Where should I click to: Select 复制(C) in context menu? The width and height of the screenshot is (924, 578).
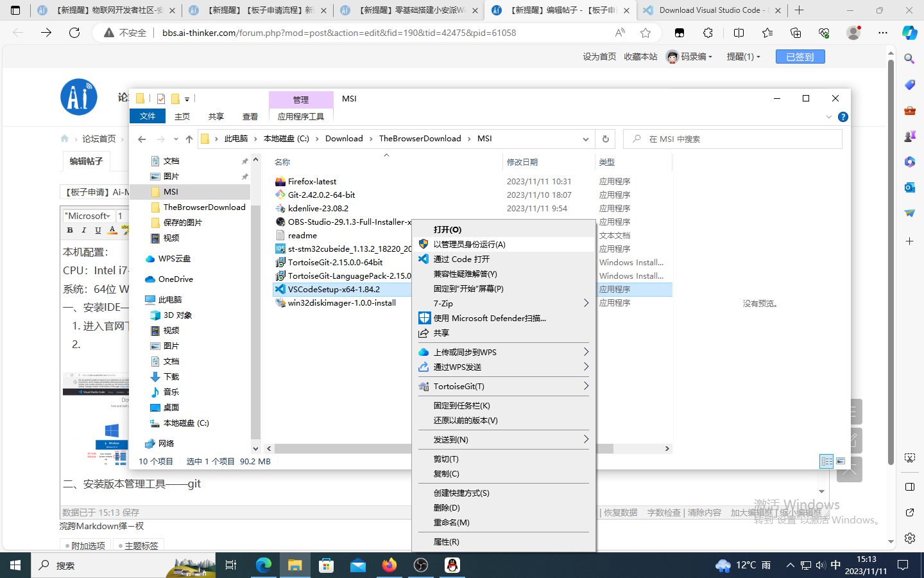(504, 473)
